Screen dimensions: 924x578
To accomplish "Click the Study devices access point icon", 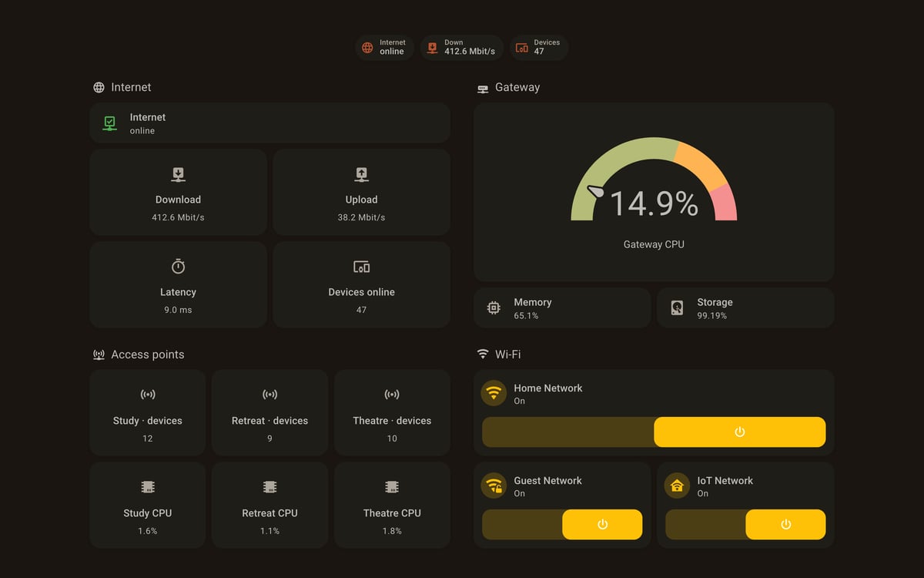I will click(148, 395).
